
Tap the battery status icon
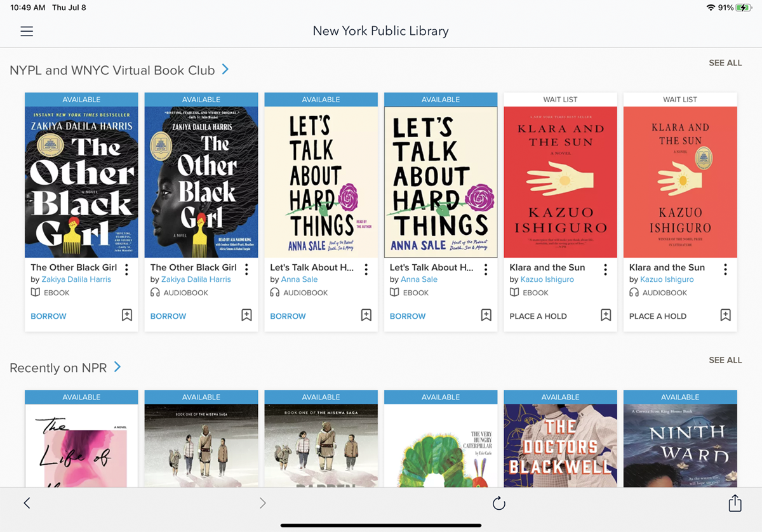tap(744, 8)
